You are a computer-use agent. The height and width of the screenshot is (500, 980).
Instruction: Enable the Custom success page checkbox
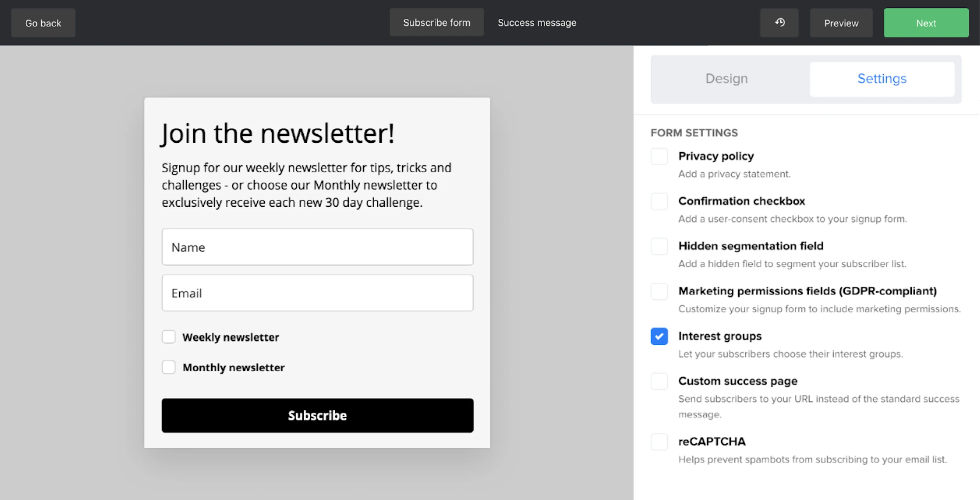pyautogui.click(x=659, y=381)
